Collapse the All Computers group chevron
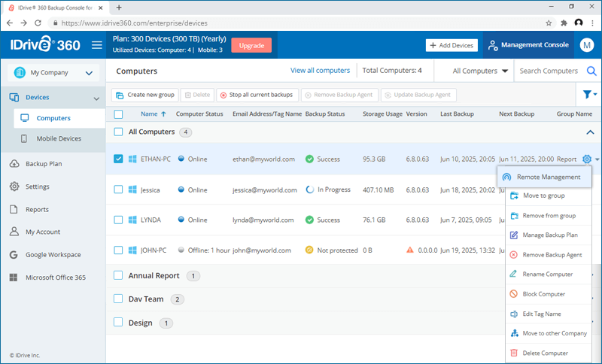Viewport: 602px width, 364px height. pos(590,132)
